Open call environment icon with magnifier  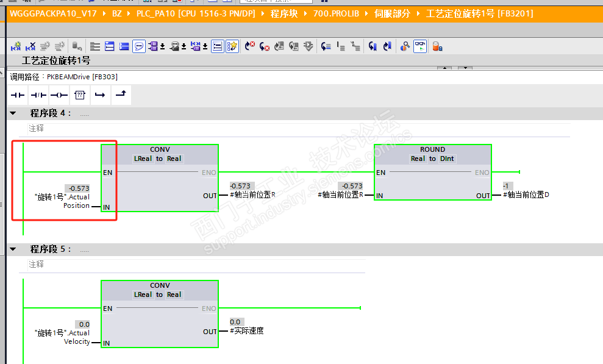coord(405,46)
